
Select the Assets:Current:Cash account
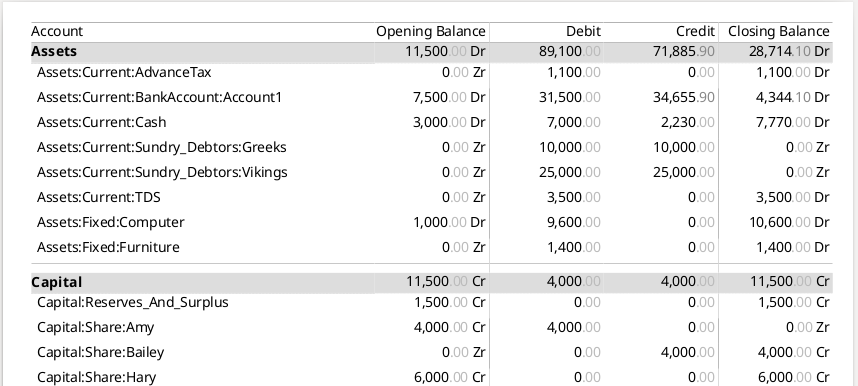(432, 122)
